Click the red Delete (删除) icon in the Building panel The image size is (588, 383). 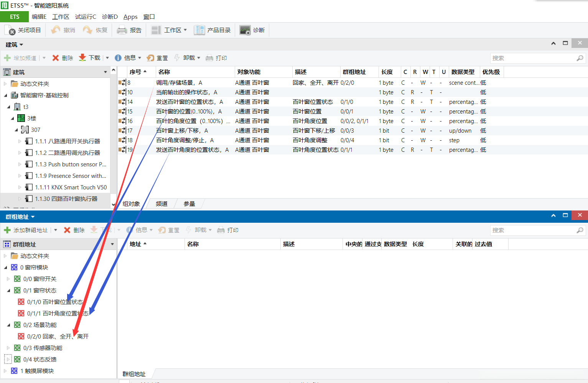[x=56, y=58]
